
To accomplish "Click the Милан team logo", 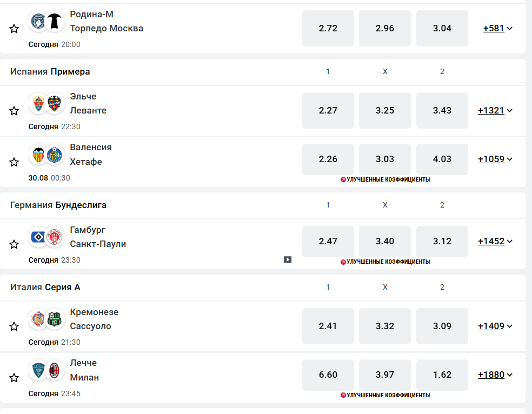I will (x=54, y=370).
